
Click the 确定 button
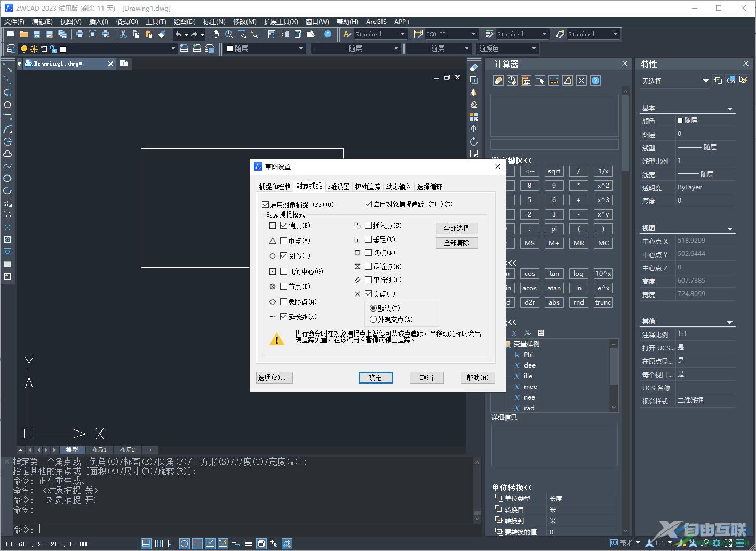tap(376, 378)
